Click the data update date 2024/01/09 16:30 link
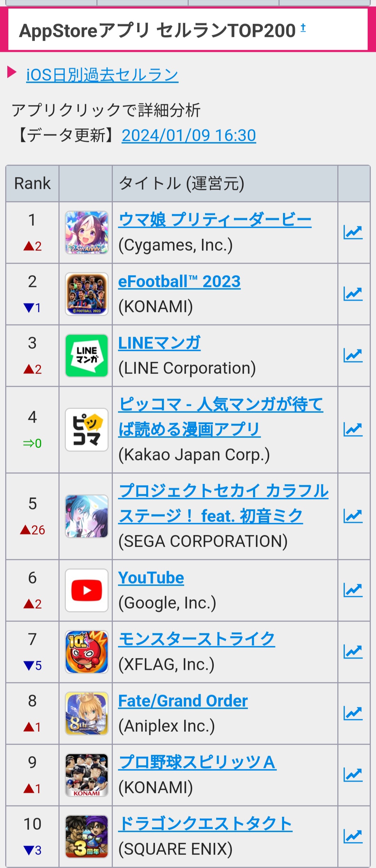 pos(189,135)
